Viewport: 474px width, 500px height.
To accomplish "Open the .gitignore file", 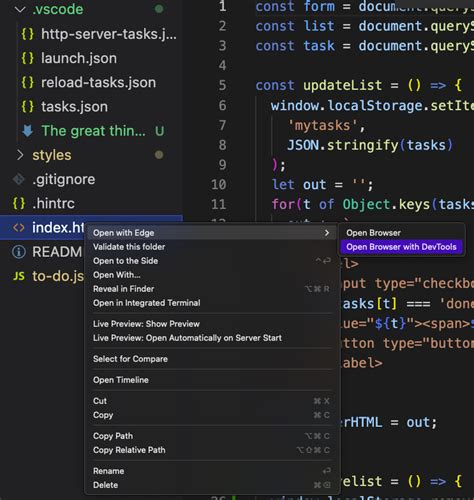I will [63, 179].
